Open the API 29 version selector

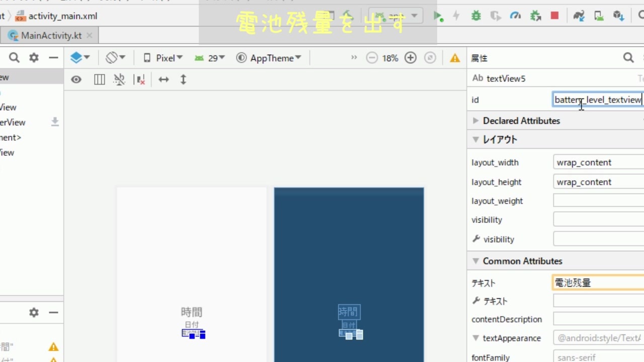coord(210,58)
